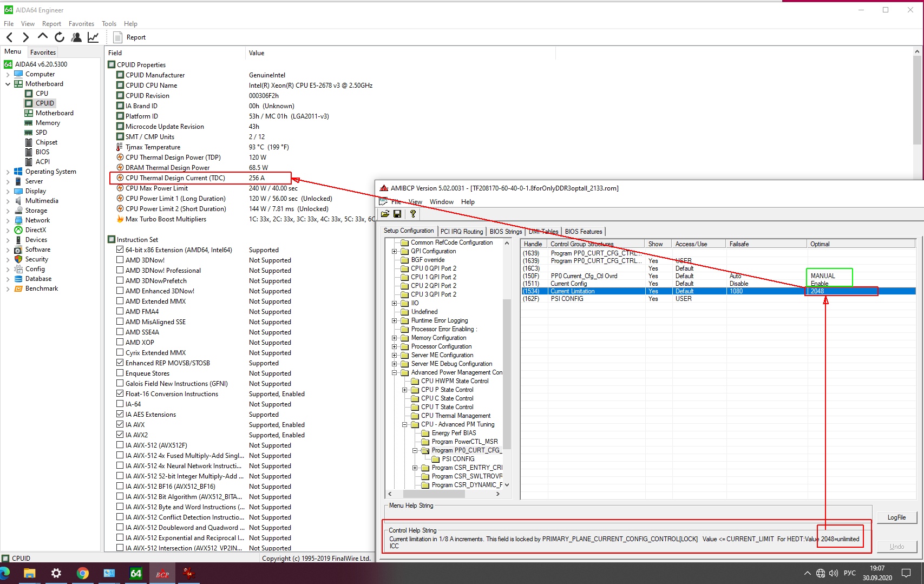The image size is (924, 584).
Task: Toggle 64-bit x86 Extension checkbox
Action: 120,250
